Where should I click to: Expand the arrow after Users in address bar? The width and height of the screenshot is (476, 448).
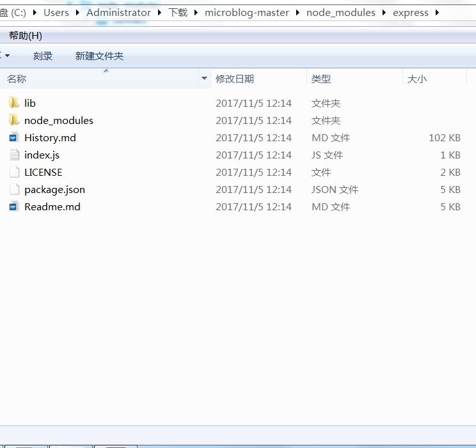point(77,13)
